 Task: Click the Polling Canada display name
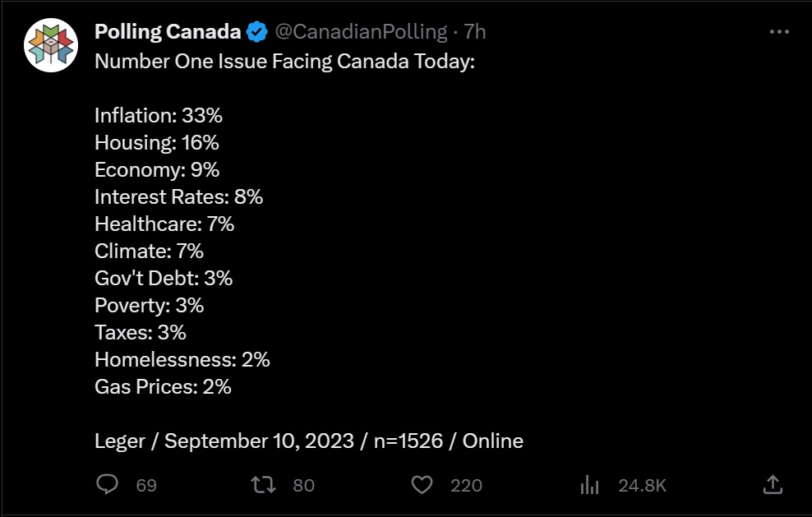168,32
